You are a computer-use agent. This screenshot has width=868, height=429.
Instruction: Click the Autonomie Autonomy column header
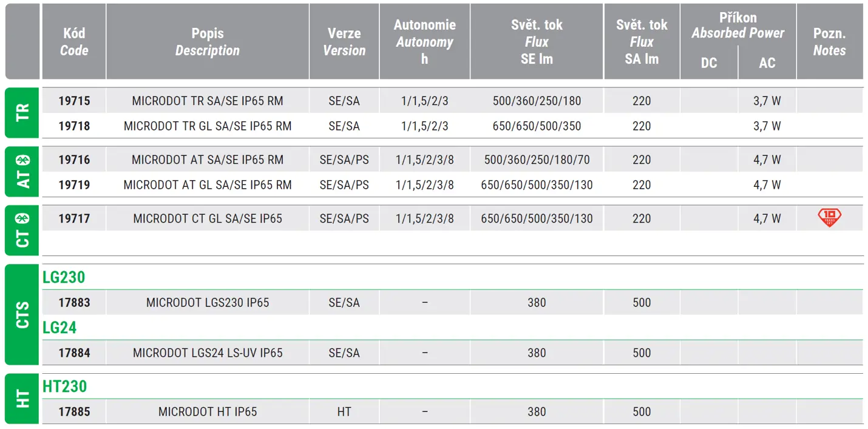[x=424, y=42]
